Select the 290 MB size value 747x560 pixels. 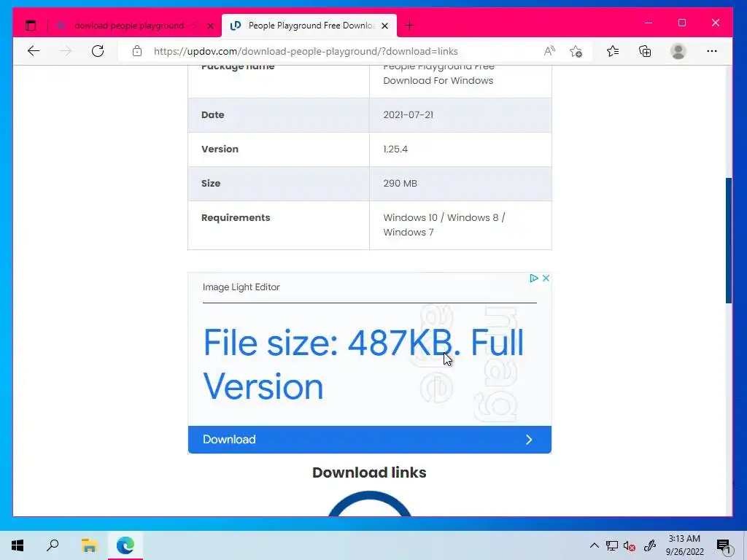point(400,183)
